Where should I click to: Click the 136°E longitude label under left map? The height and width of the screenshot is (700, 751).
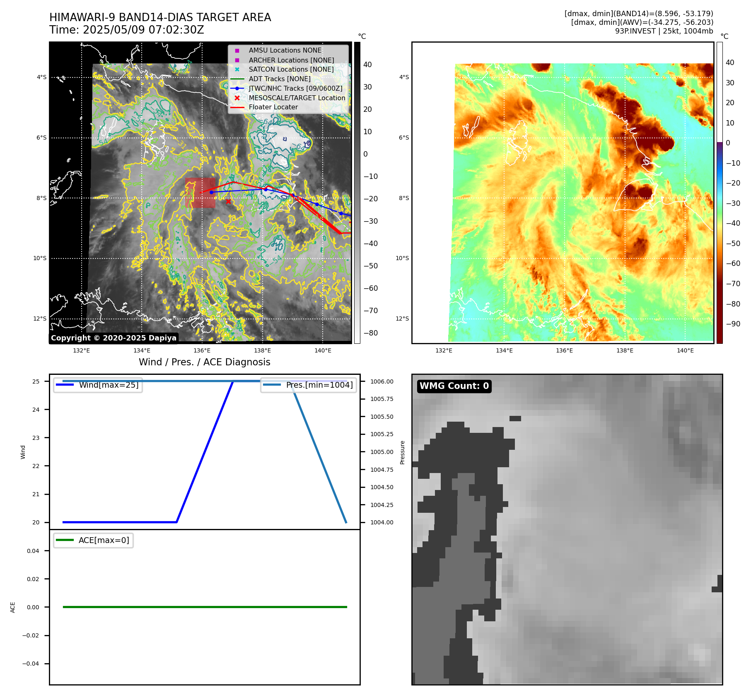202,350
